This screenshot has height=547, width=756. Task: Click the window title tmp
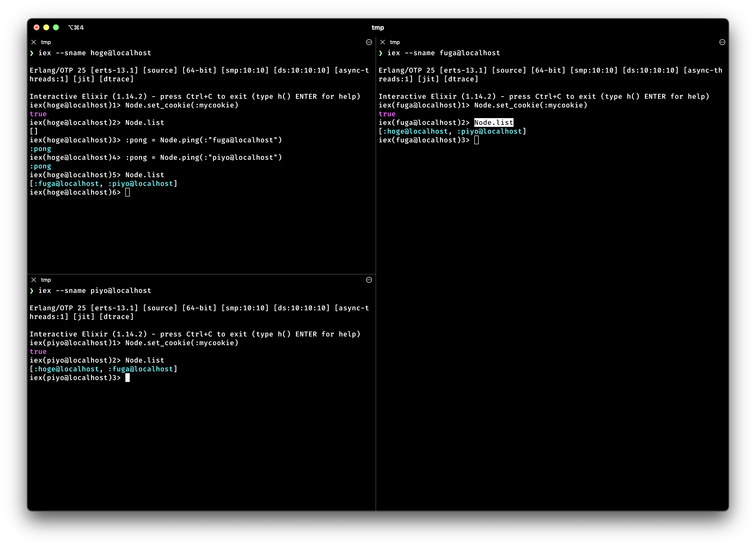click(x=378, y=27)
